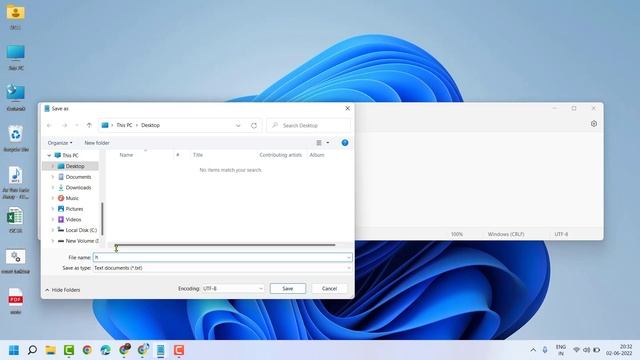
Task: Click Windows (CRLF) in Notepad status bar
Action: tap(506, 234)
